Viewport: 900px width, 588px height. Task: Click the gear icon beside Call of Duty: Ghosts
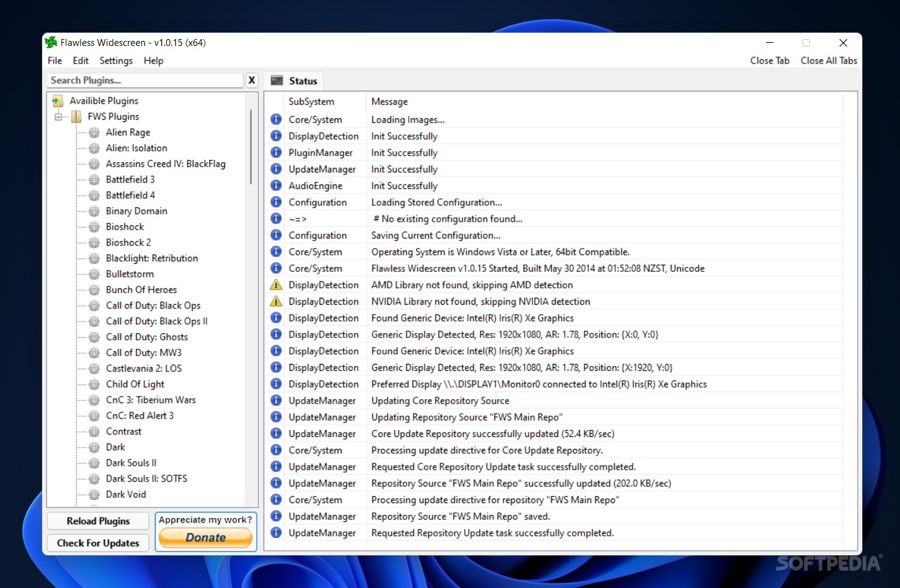pos(94,337)
